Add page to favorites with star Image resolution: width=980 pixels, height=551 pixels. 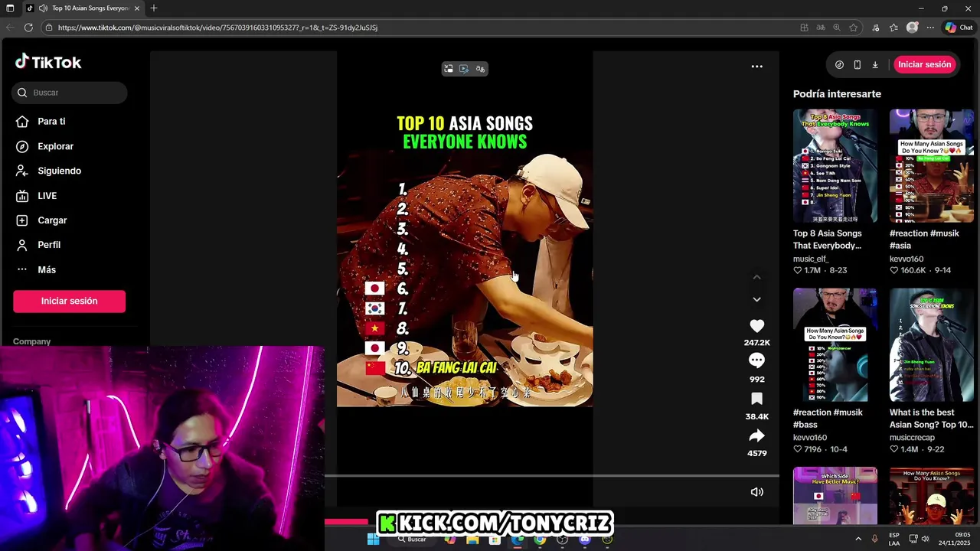pos(854,28)
